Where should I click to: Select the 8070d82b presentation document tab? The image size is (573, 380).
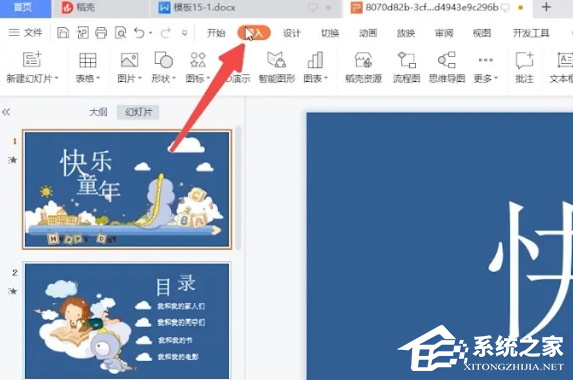click(425, 8)
